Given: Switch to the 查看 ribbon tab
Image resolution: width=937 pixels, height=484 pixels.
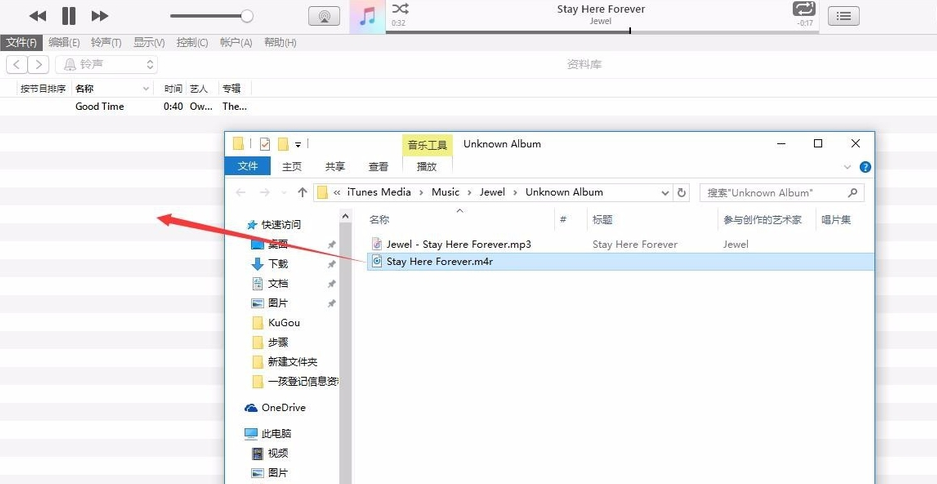Looking at the screenshot, I should coord(378,167).
